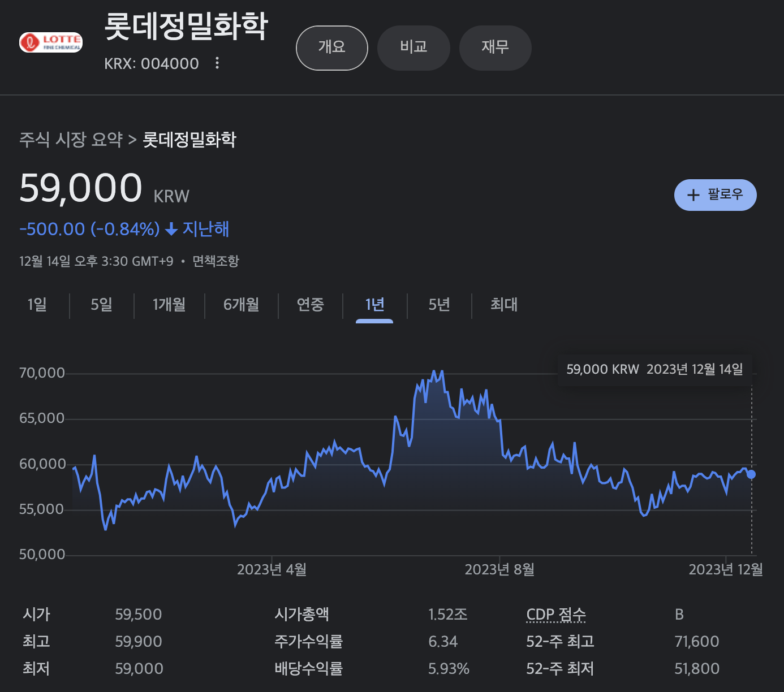Select the 1년 time range
Image resolution: width=784 pixels, height=692 pixels.
click(x=374, y=305)
